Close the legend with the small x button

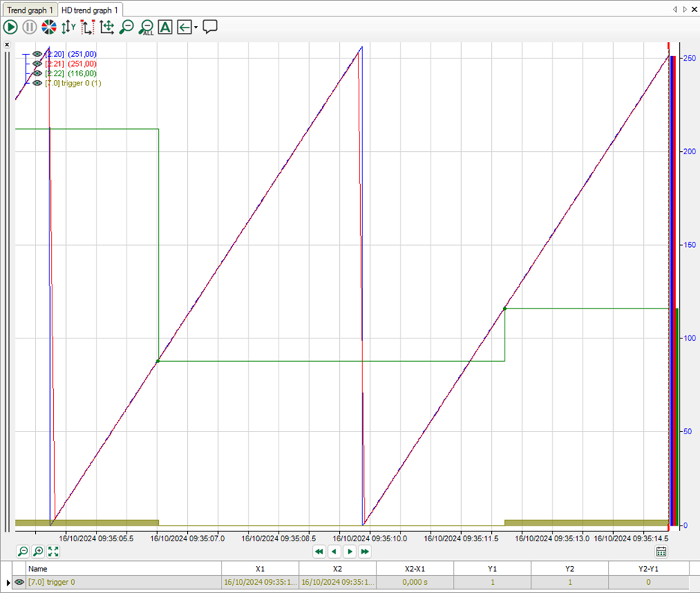7,45
